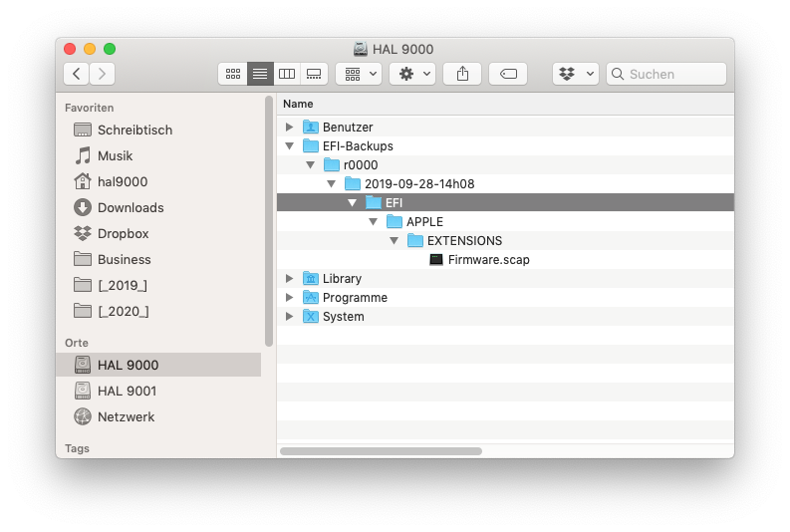Click the HAL 9000 title bar disk icon
This screenshot has height=532, width=790.
pyautogui.click(x=361, y=49)
